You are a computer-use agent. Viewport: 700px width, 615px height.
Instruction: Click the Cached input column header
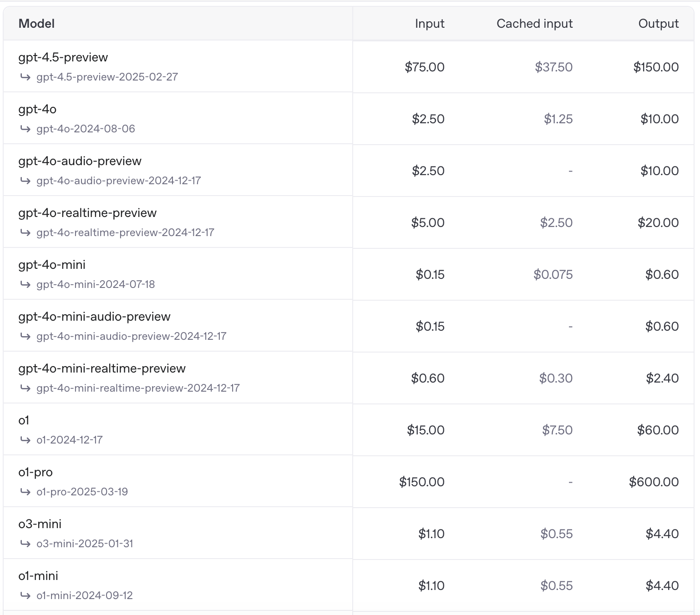(x=534, y=24)
